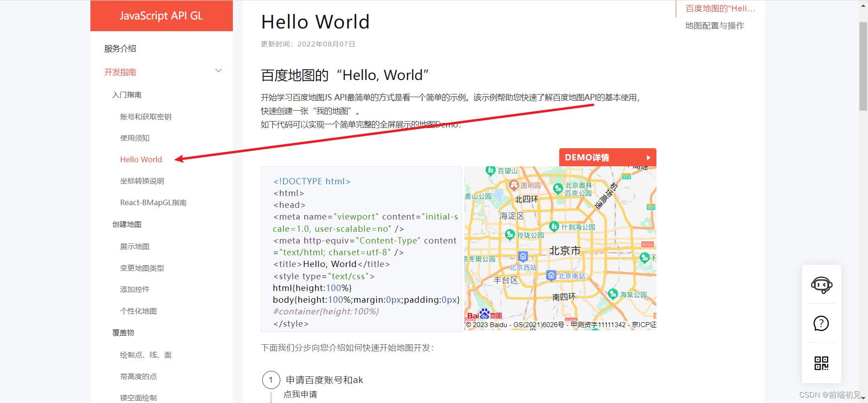Click the 丰台区 label on the map
Screen dimensions: 868x403
pyautogui.click(x=505, y=280)
